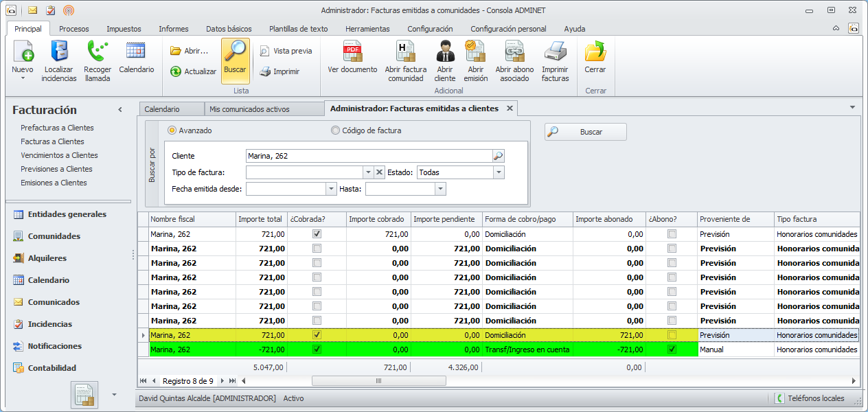Screen dimensions: 868x412
Task: Toggle the ¿Abono? checkbox in green row
Action: [672, 350]
